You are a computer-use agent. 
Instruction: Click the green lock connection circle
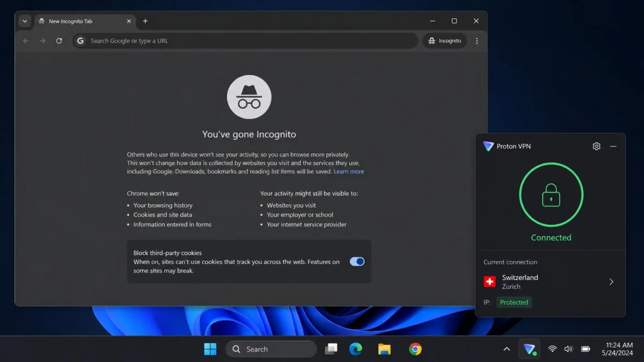pos(551,195)
